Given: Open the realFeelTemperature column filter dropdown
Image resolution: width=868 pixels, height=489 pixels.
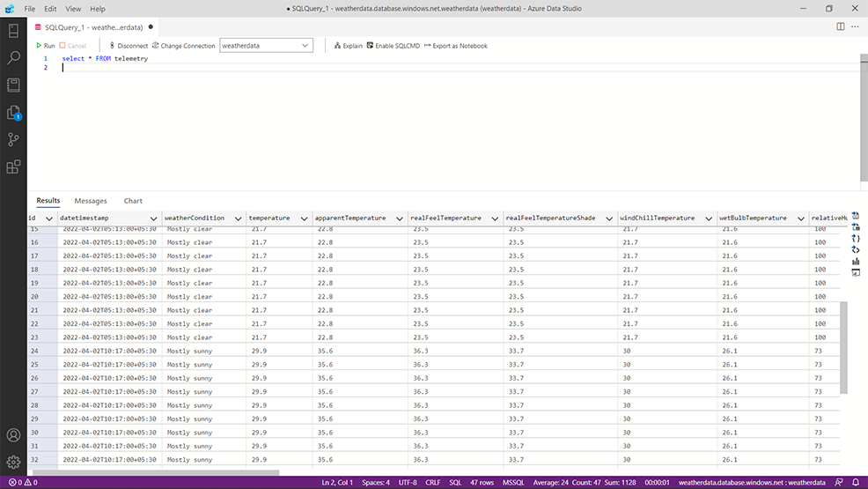Looking at the screenshot, I should (x=495, y=219).
